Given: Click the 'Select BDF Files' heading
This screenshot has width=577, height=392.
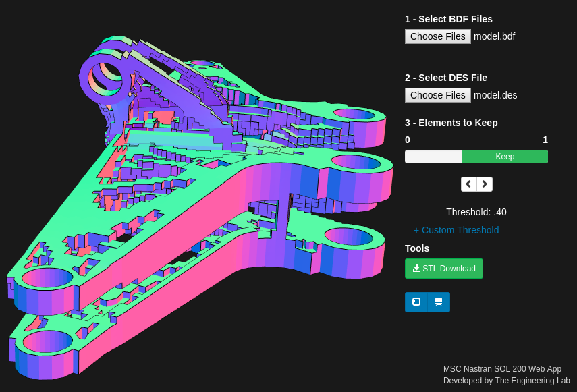Looking at the screenshot, I should tap(449, 19).
